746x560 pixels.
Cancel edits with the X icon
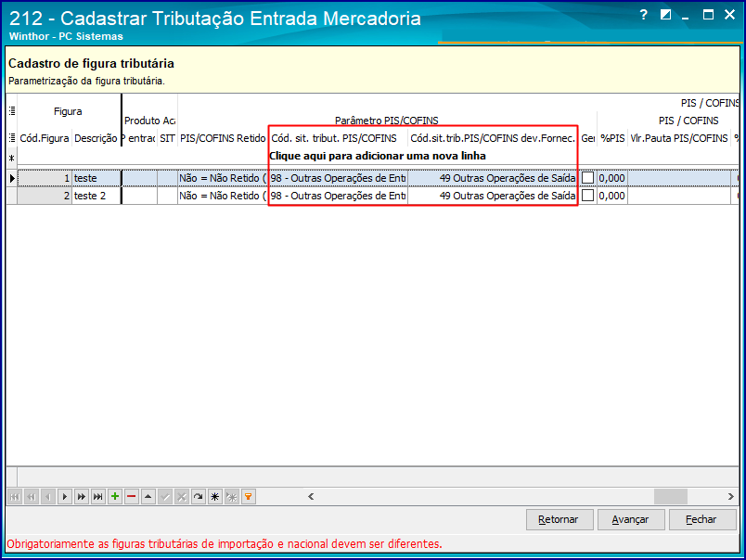182,497
